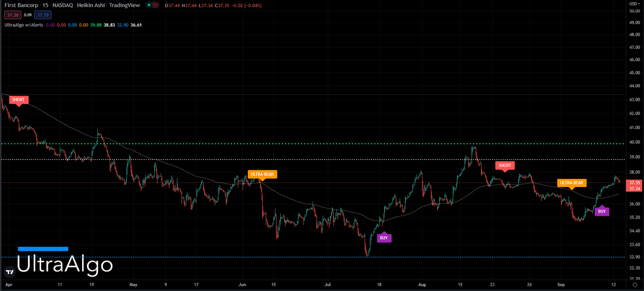This screenshot has width=644, height=291.
Task: Click the 46.00 price axis label
Action: tap(634, 60)
